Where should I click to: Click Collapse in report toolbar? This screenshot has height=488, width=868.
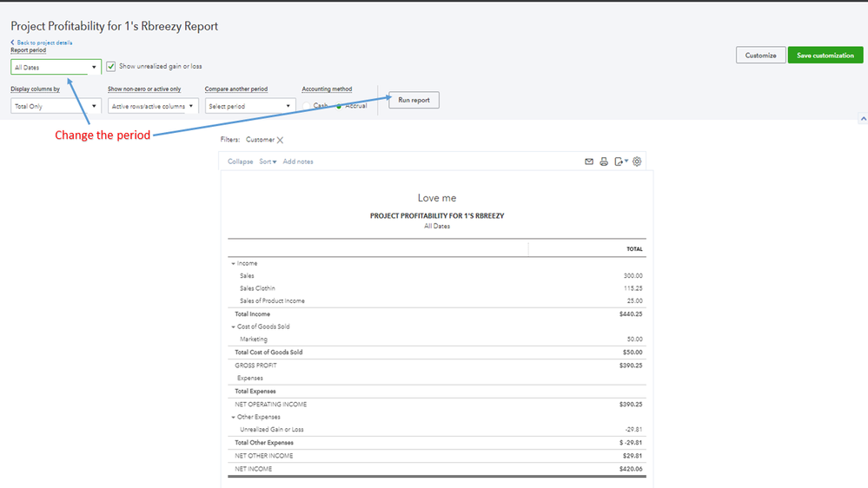point(240,162)
